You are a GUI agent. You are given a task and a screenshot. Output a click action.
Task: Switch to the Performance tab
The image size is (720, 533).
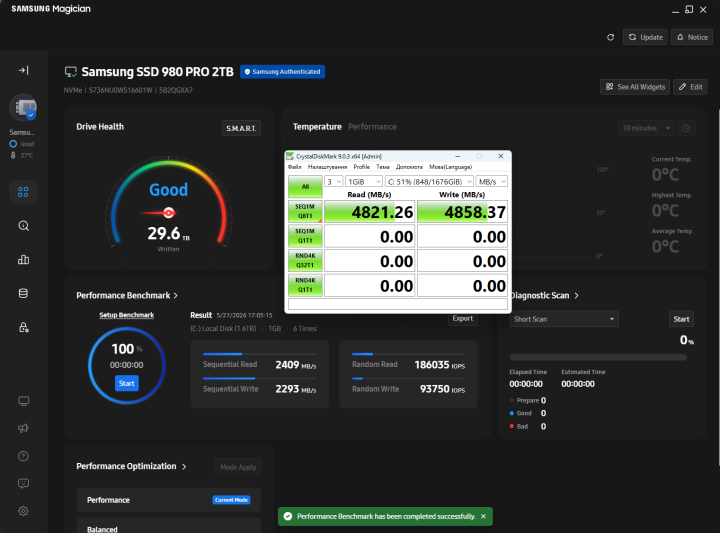(x=372, y=127)
